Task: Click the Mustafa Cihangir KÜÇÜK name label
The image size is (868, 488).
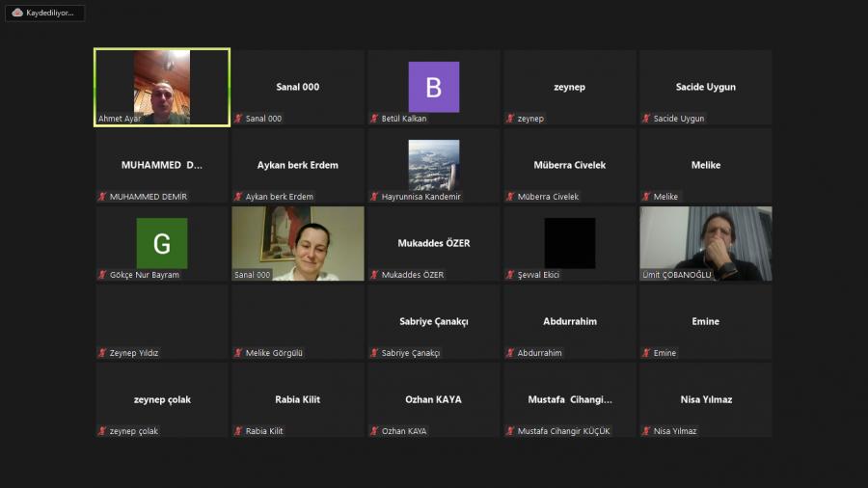Action: (x=564, y=431)
